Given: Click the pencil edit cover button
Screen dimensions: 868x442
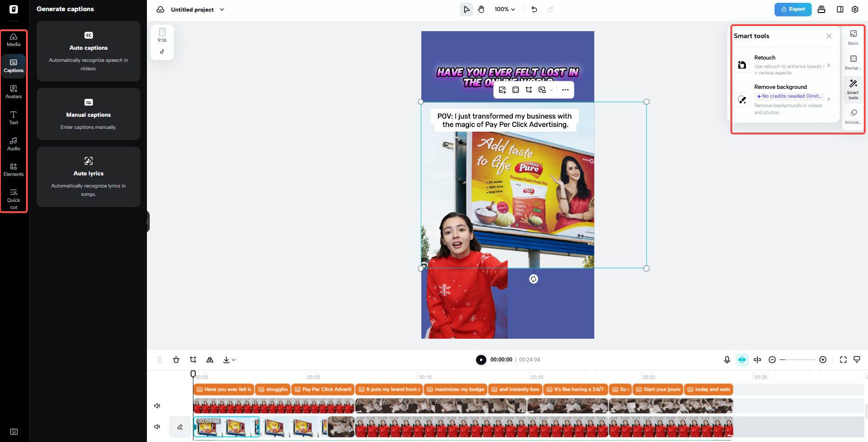Looking at the screenshot, I should (180, 427).
